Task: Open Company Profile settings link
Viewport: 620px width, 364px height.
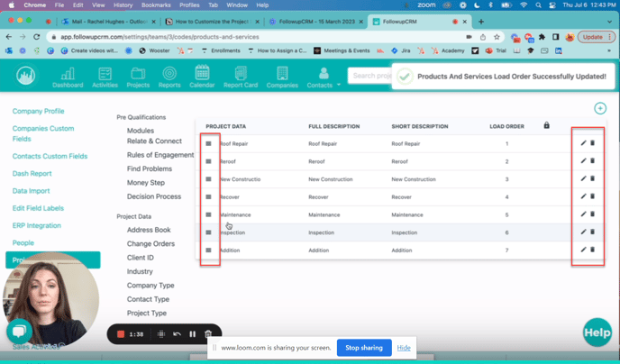Action: click(x=39, y=111)
